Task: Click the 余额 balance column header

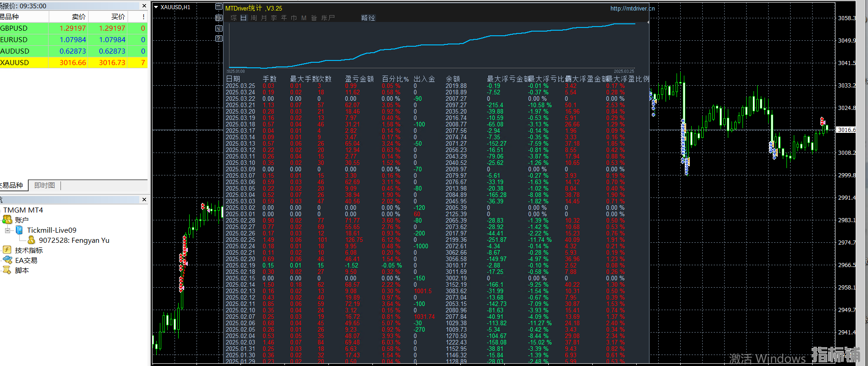Action: 453,79
